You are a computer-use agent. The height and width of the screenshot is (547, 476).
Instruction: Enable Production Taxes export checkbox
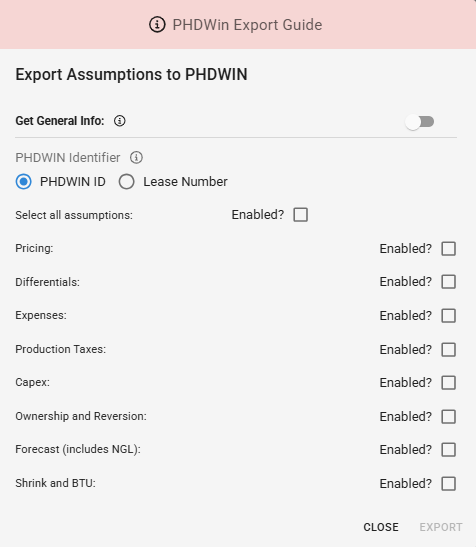pyautogui.click(x=448, y=349)
